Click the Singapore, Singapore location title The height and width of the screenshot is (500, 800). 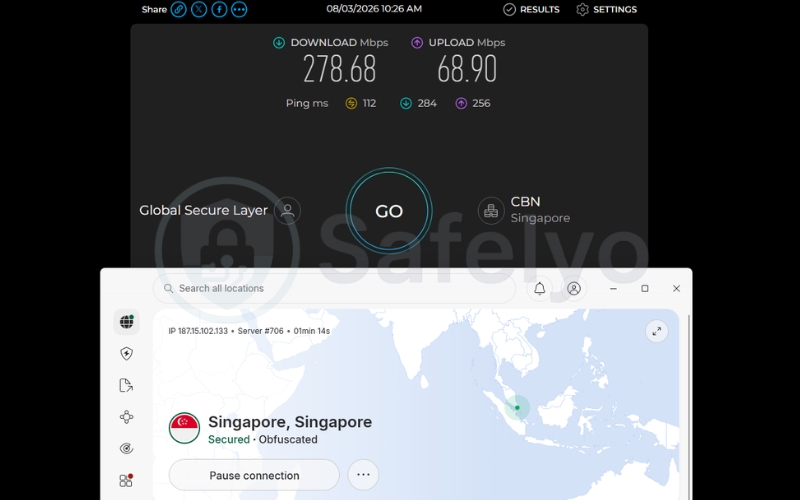(290, 422)
